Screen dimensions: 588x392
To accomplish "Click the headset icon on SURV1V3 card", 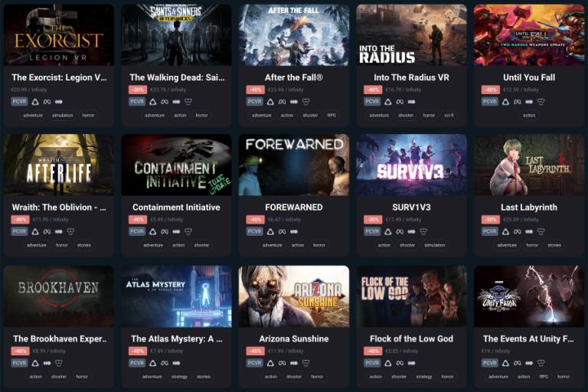I will point(423,231).
